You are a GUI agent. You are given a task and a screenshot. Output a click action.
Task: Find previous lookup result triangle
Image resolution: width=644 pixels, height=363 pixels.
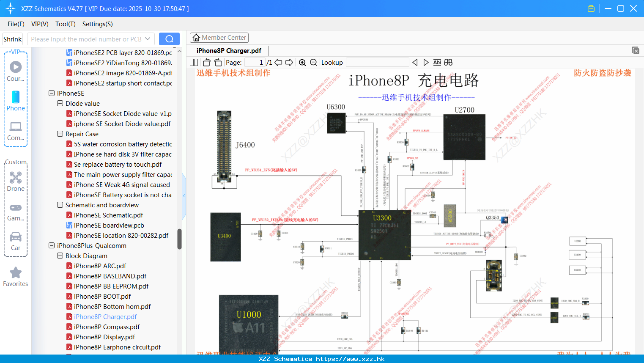click(415, 62)
